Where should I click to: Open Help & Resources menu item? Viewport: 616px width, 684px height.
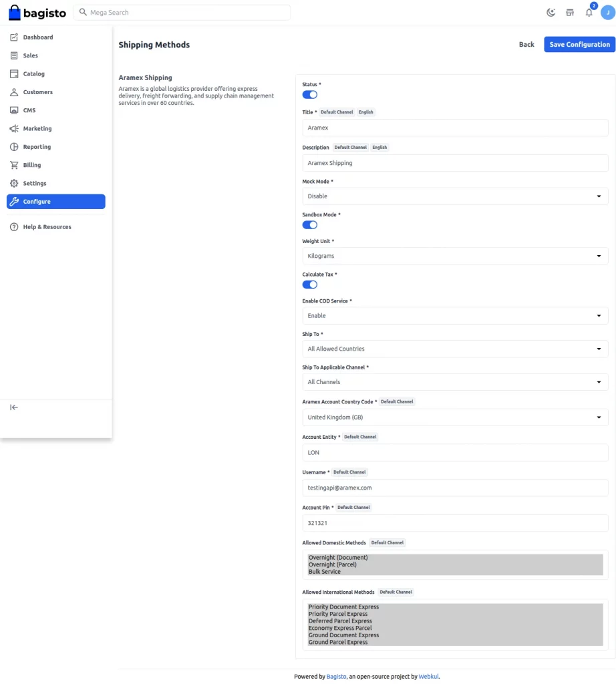point(56,227)
